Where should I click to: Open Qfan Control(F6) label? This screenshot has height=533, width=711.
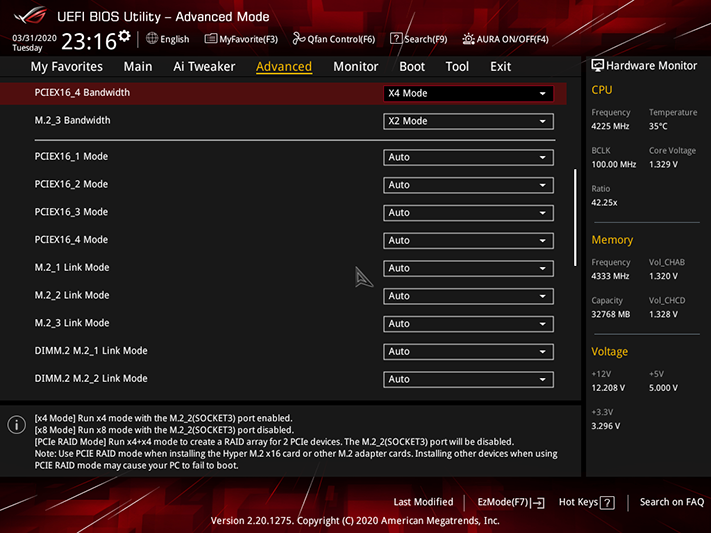pyautogui.click(x=341, y=39)
